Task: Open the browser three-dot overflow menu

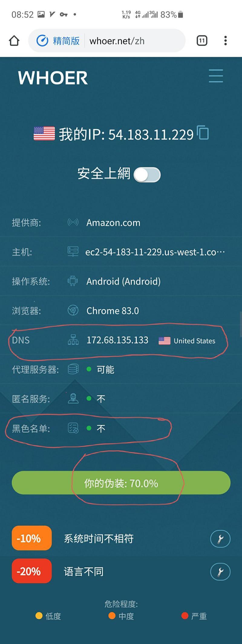Action: click(x=225, y=41)
